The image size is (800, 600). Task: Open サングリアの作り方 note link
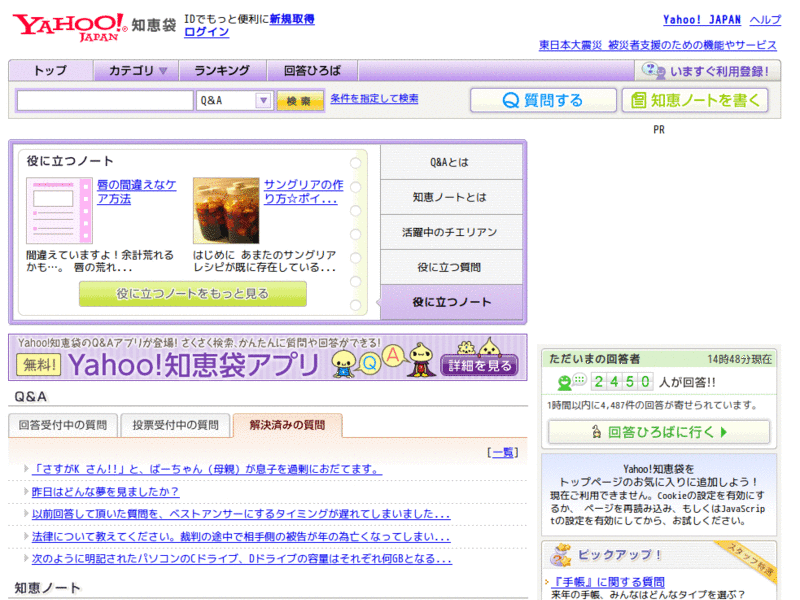[x=303, y=192]
